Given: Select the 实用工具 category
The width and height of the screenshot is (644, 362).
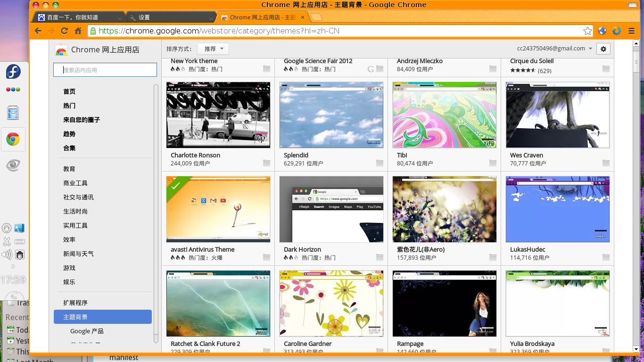Looking at the screenshot, I should point(75,225).
